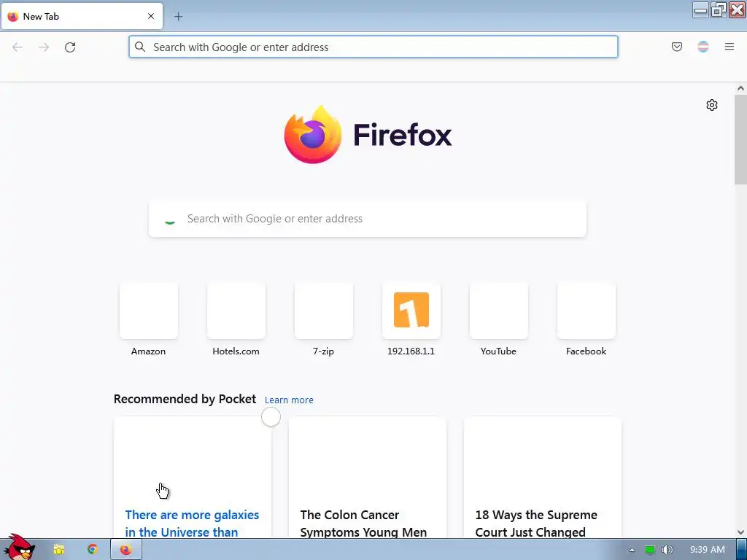Image resolution: width=747 pixels, height=560 pixels.
Task: Click the green network tray icon
Action: (x=649, y=550)
